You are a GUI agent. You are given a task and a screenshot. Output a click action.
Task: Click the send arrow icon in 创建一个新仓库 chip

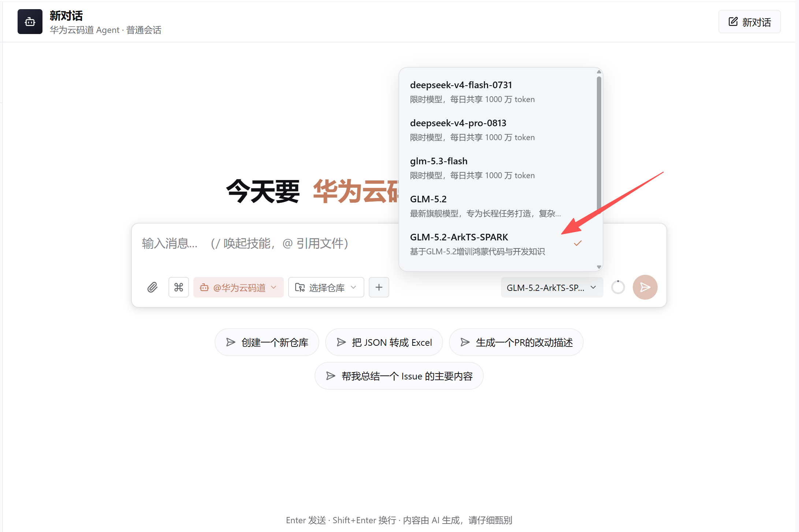(231, 342)
